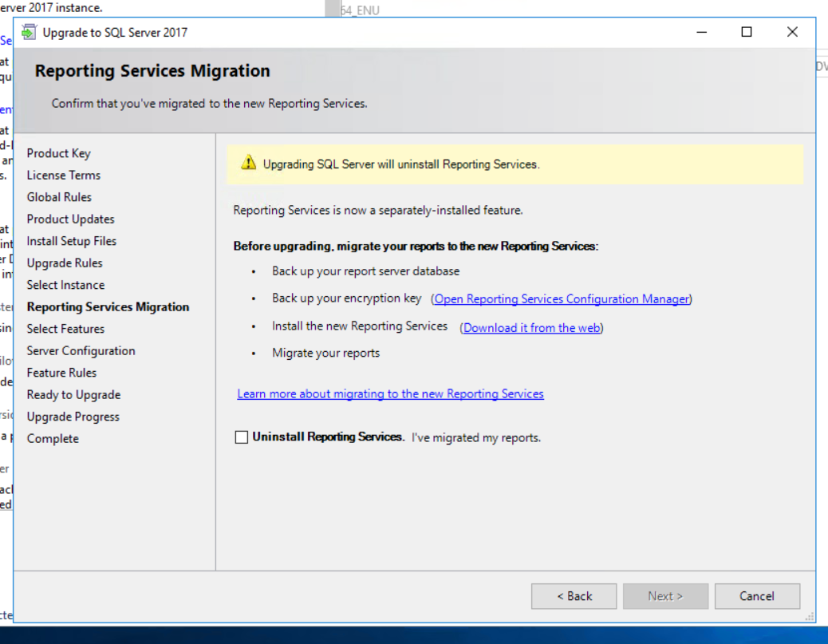This screenshot has width=828, height=644.
Task: Maximize the upgrade wizard window
Action: [747, 32]
